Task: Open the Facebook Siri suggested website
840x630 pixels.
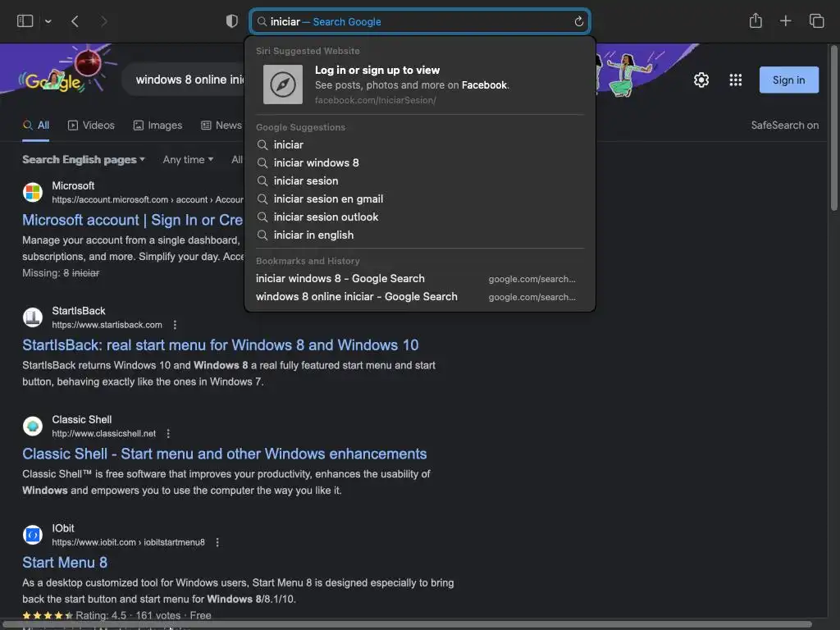Action: (x=420, y=84)
